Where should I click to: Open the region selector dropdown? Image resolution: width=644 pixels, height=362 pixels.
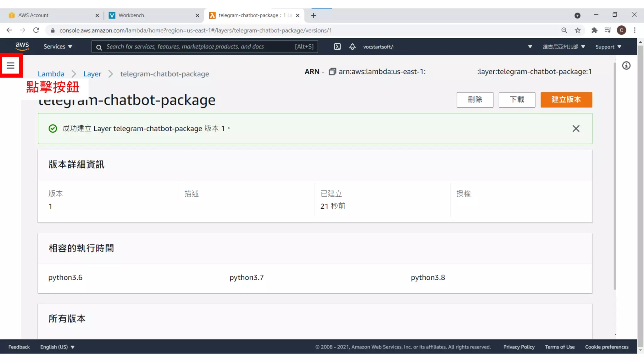click(x=563, y=47)
